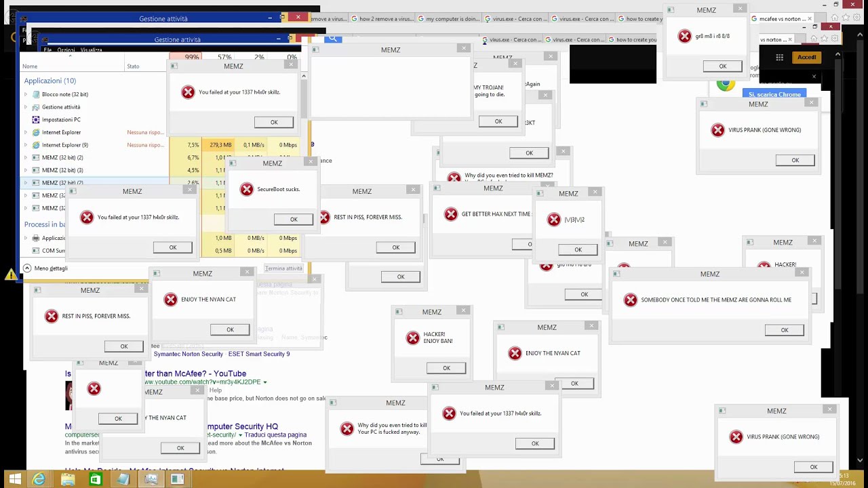Open Symantec Norton Security link
This screenshot has height=488, width=868.
(188, 354)
